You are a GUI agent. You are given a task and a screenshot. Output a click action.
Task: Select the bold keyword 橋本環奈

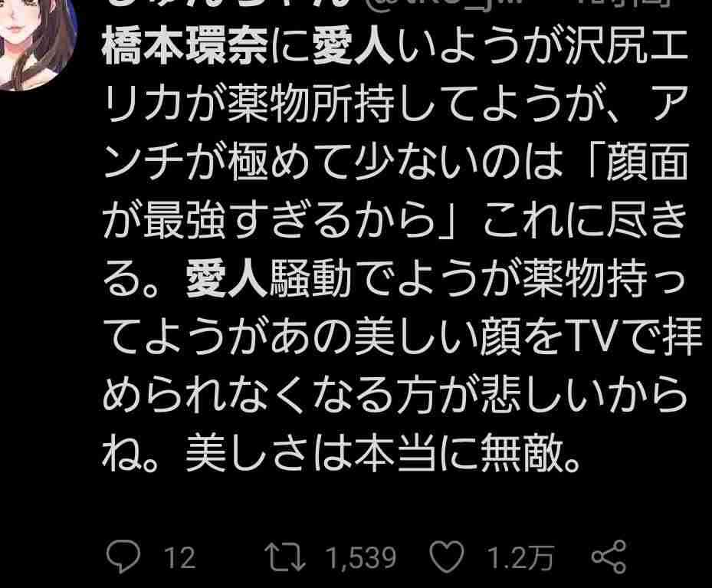tap(185, 48)
